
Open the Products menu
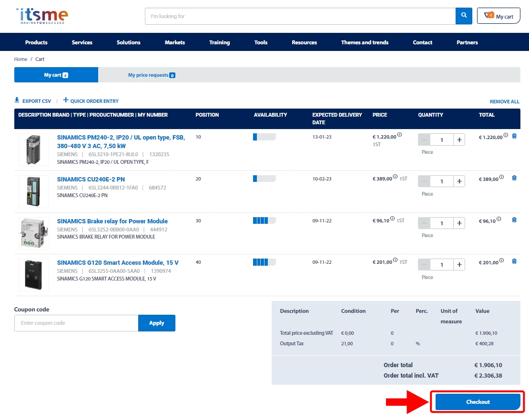click(x=36, y=42)
